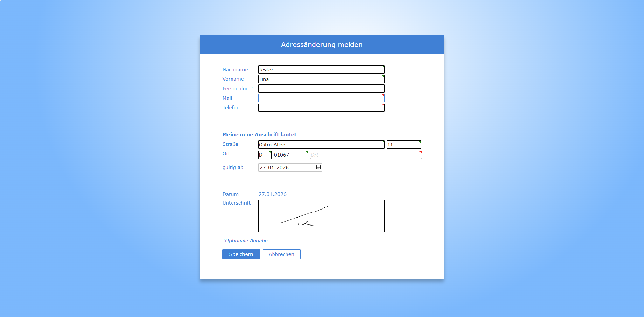The image size is (644, 317).
Task: Click the Personalnr. label text
Action: [x=235, y=89]
